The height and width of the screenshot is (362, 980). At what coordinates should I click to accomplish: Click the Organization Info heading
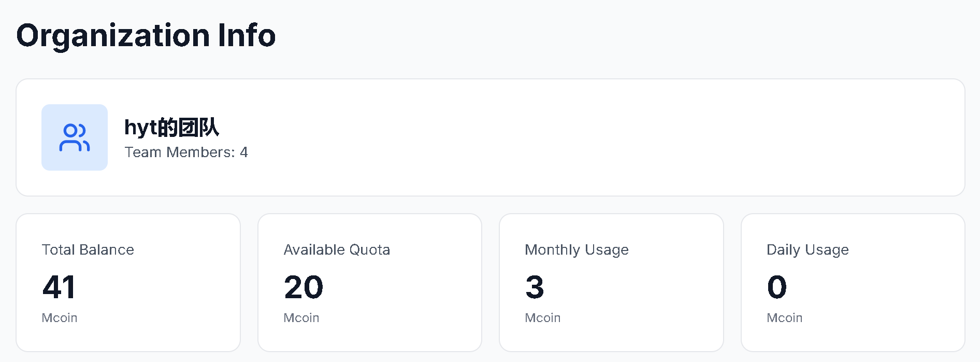[146, 35]
